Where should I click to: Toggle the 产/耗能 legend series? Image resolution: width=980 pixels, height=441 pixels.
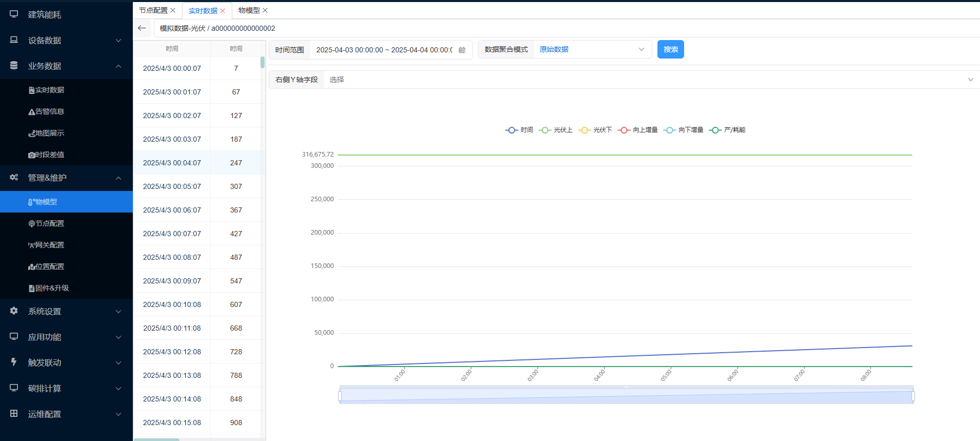click(x=727, y=130)
